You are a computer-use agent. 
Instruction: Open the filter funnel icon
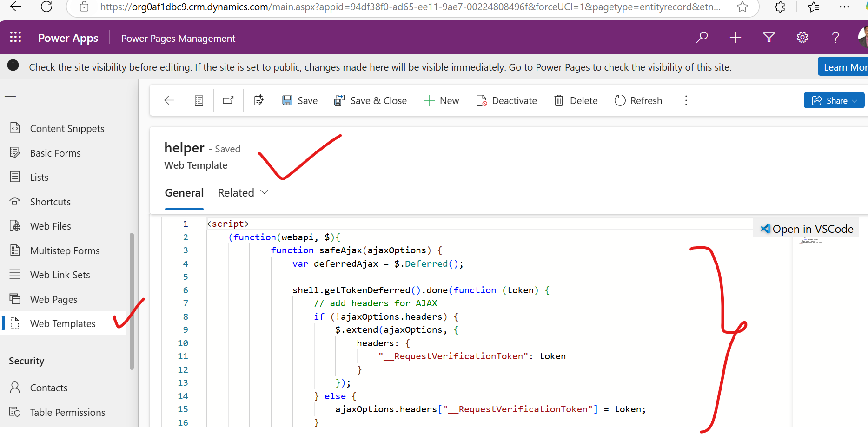(x=769, y=37)
